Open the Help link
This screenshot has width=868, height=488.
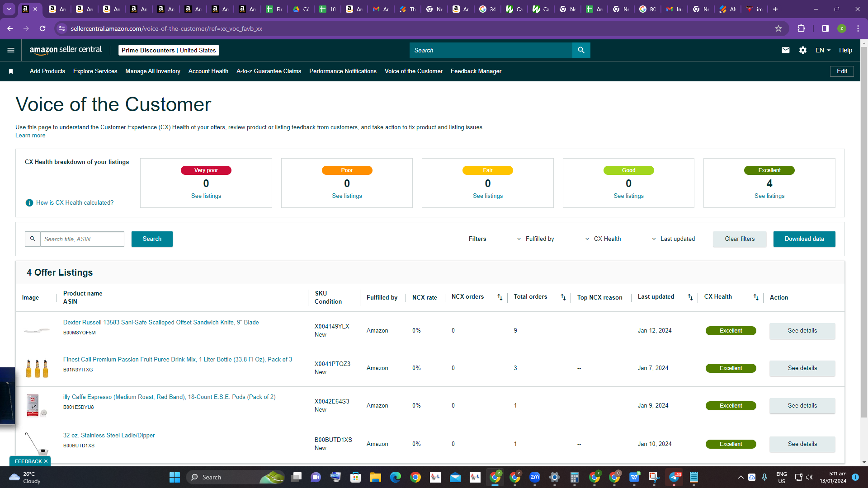pos(845,50)
